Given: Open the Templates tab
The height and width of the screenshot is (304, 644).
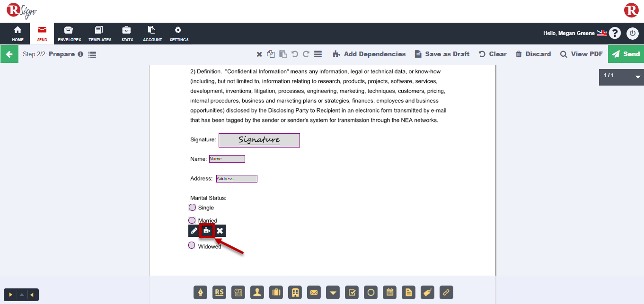Looking at the screenshot, I should click(99, 34).
